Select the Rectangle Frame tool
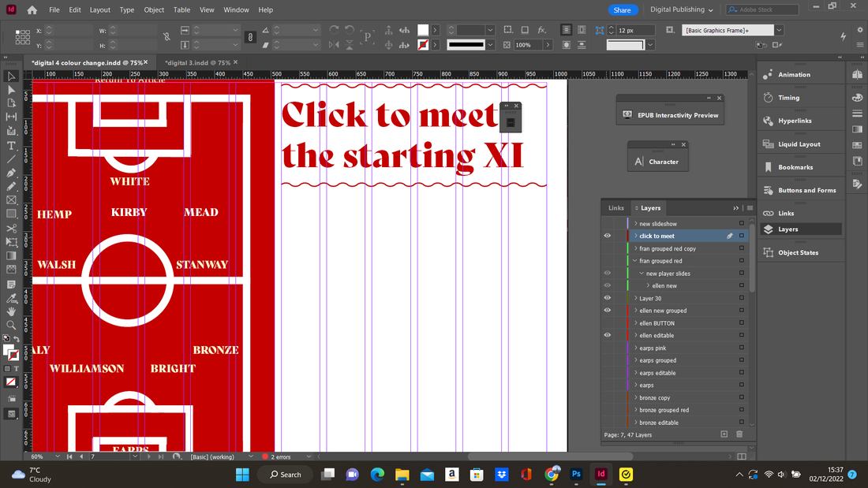Image resolution: width=868 pixels, height=488 pixels. (11, 200)
